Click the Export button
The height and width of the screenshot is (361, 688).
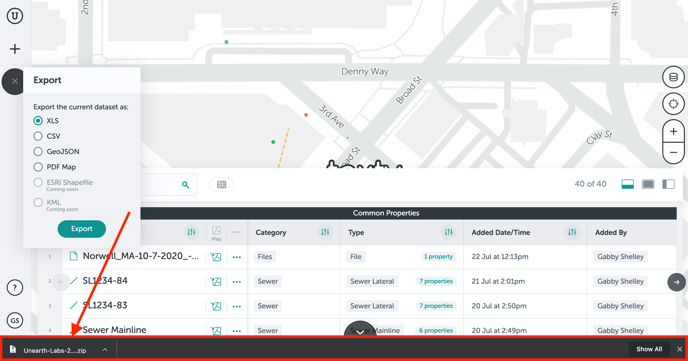(x=82, y=229)
